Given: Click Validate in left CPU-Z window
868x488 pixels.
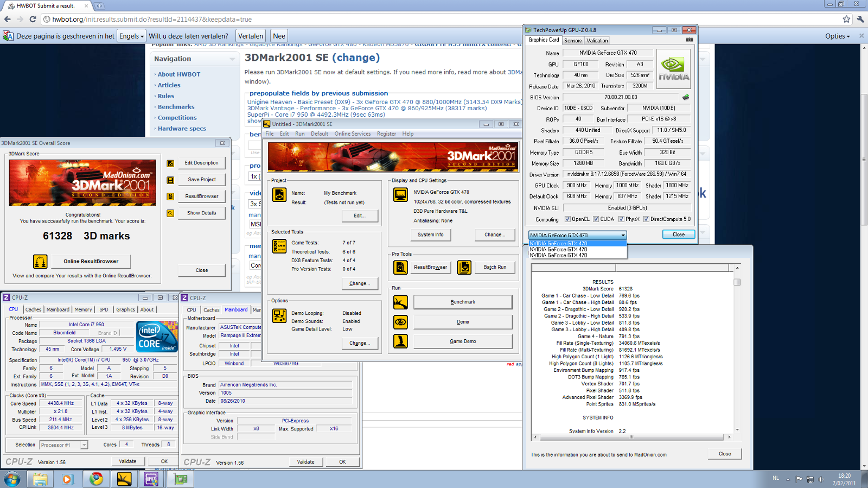Looking at the screenshot, I should click(128, 461).
